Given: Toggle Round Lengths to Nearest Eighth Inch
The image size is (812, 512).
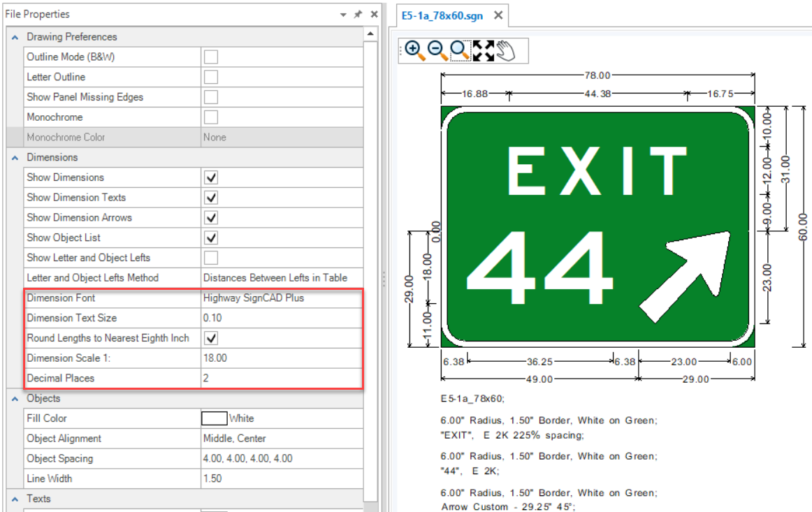Looking at the screenshot, I should coord(210,338).
